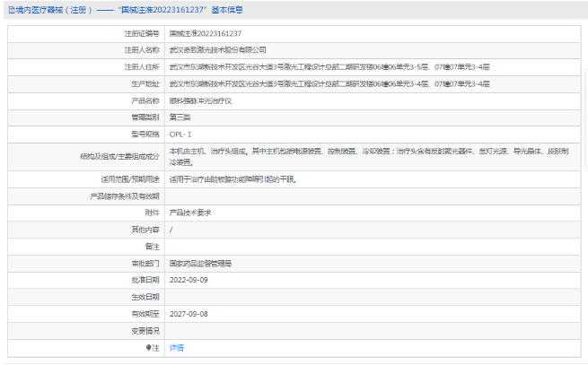
Task: Click the management category value 第三类
Action: [x=180, y=117]
